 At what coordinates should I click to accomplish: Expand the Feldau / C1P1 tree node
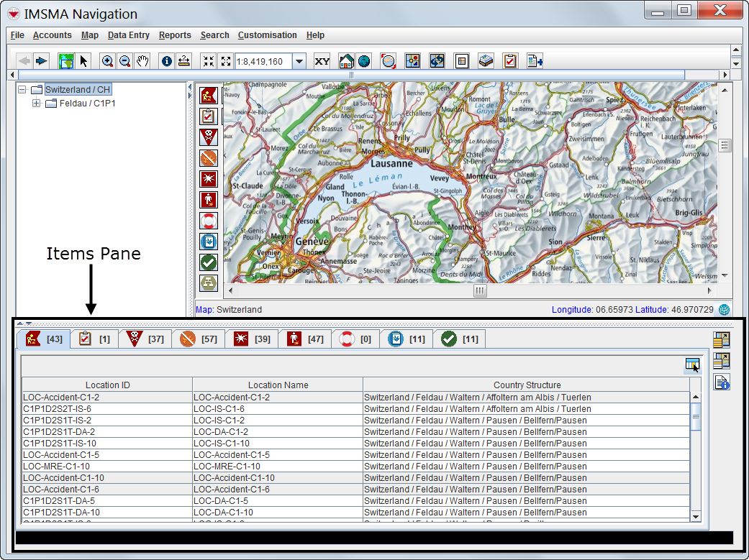point(37,104)
